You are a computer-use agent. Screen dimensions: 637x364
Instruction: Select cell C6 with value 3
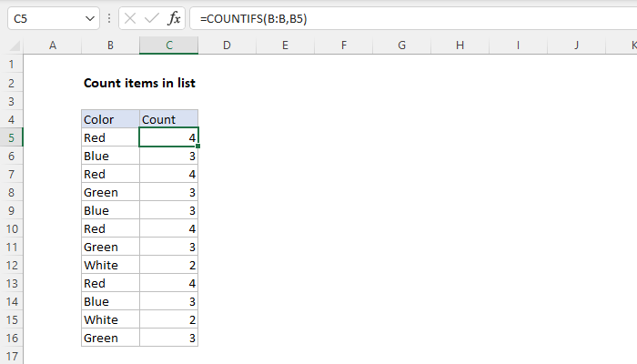[169, 156]
